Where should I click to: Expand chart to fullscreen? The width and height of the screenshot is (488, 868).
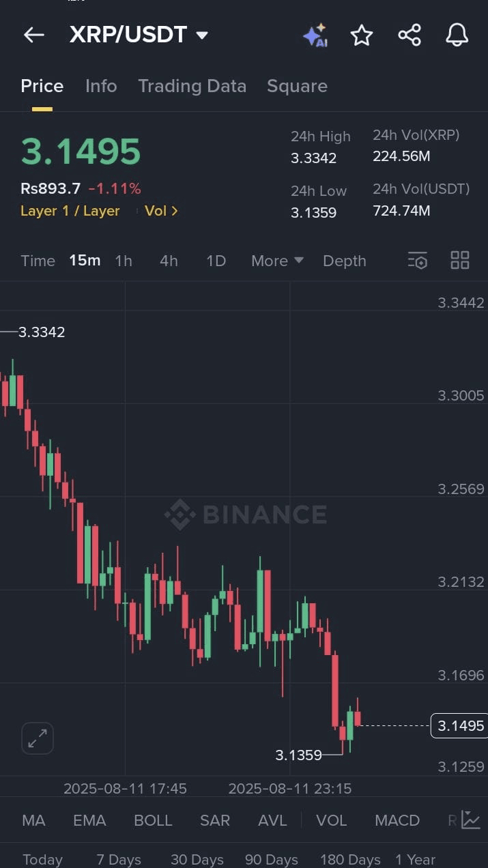pyautogui.click(x=38, y=738)
